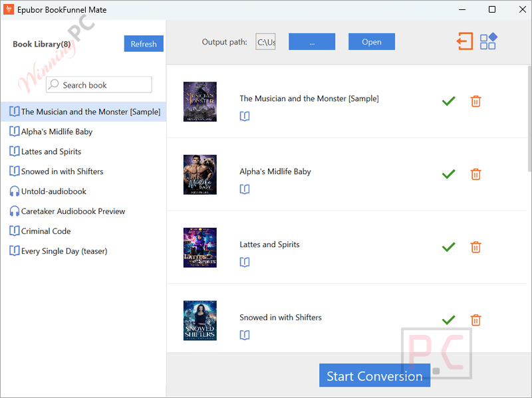Viewport: 532px width, 398px height.
Task: Click book format icon under Snowed in with Shifters
Action: pyautogui.click(x=245, y=336)
